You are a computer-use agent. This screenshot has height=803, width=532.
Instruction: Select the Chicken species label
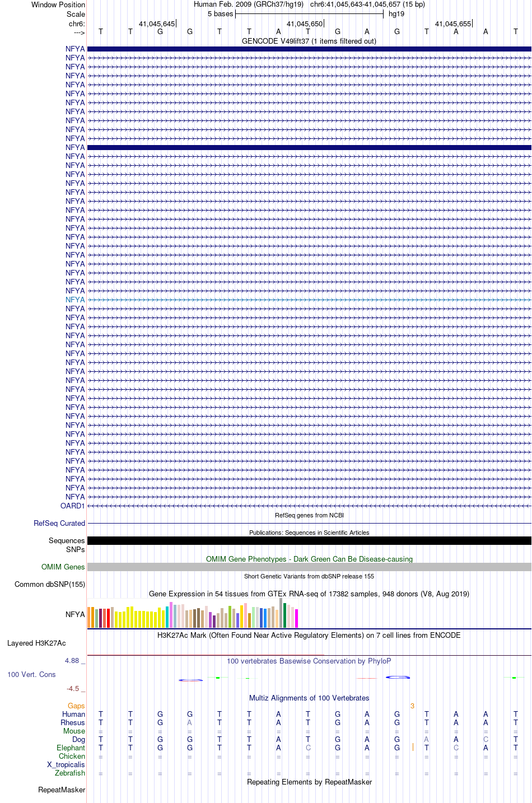tap(72, 756)
